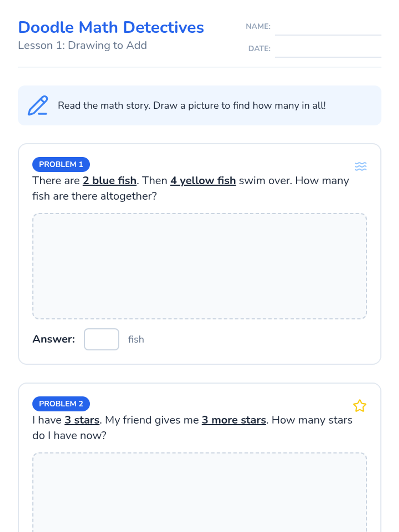
Task: Click the Problem 2 drawing area
Action: tap(199, 492)
